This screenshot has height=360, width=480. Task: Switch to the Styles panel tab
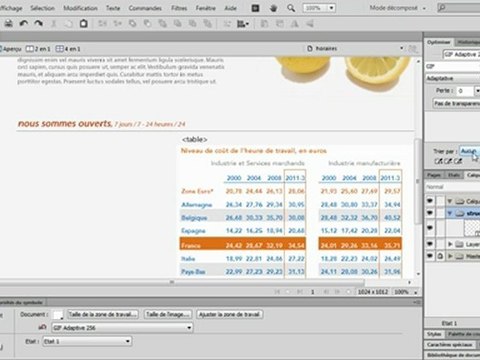434,334
